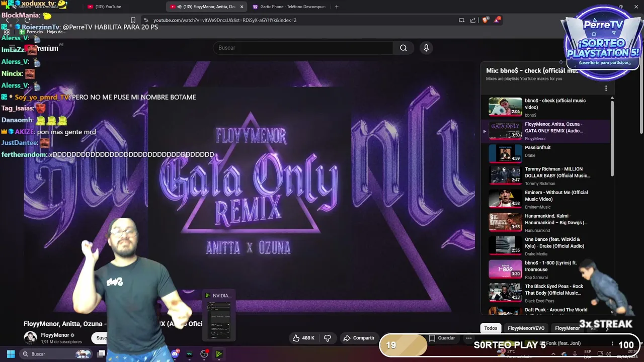The width and height of the screenshot is (644, 362).
Task: Click the playlist panel scrollbar
Action: tap(612, 138)
